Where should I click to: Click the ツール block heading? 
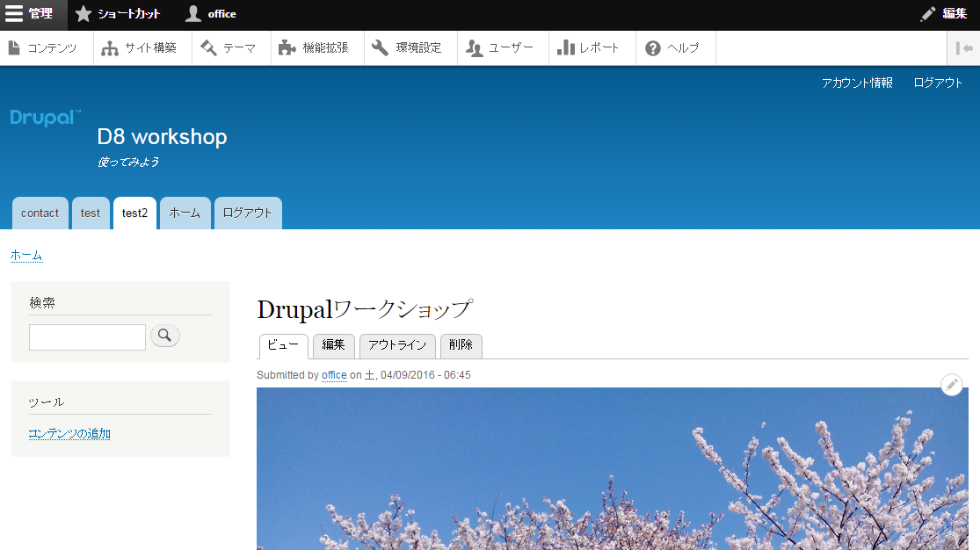47,402
